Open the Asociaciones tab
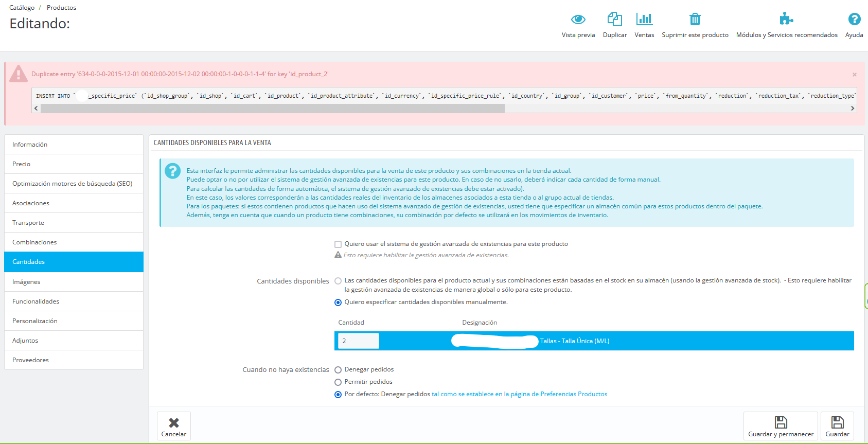The height and width of the screenshot is (444, 868). click(x=74, y=203)
